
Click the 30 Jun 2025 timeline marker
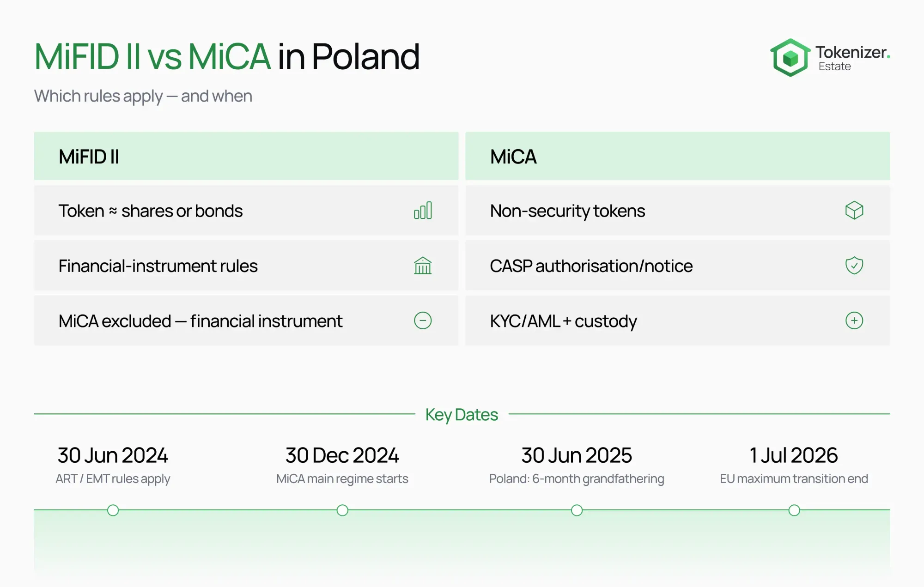point(577,510)
